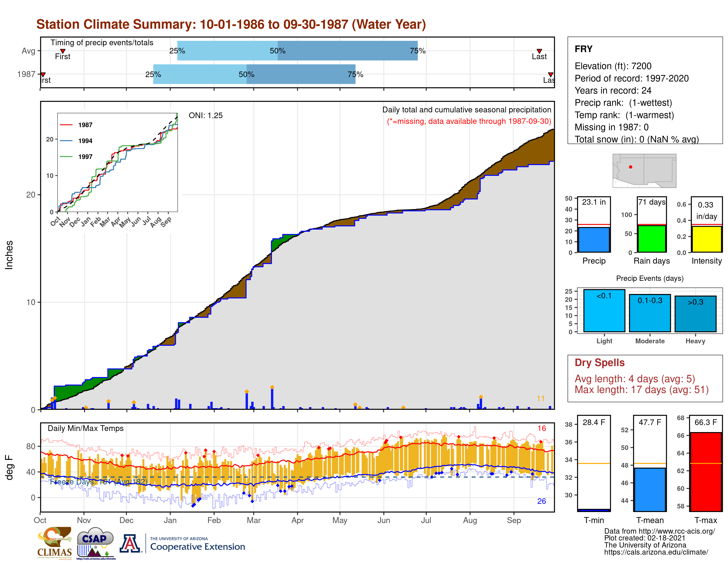Viewport: 728px width, 563px height.
Task: Click the Station Climate Summary title
Action: click(231, 24)
